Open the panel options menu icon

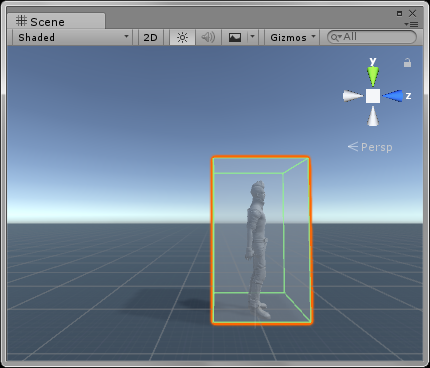(x=411, y=24)
